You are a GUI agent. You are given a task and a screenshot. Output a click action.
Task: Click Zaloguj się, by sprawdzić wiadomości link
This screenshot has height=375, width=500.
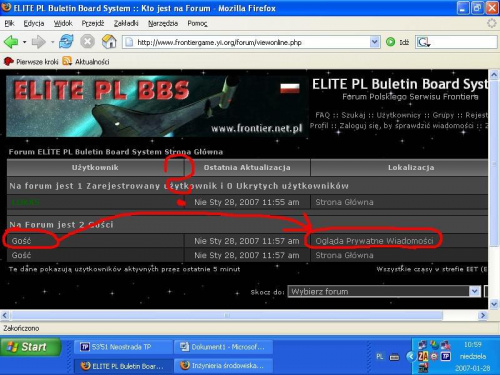(406, 126)
